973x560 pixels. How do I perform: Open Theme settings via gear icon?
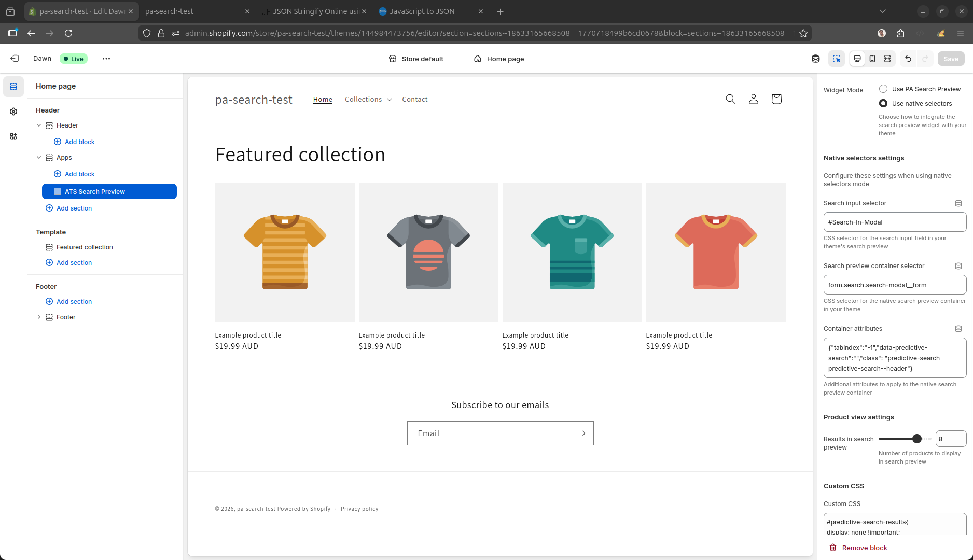point(13,111)
